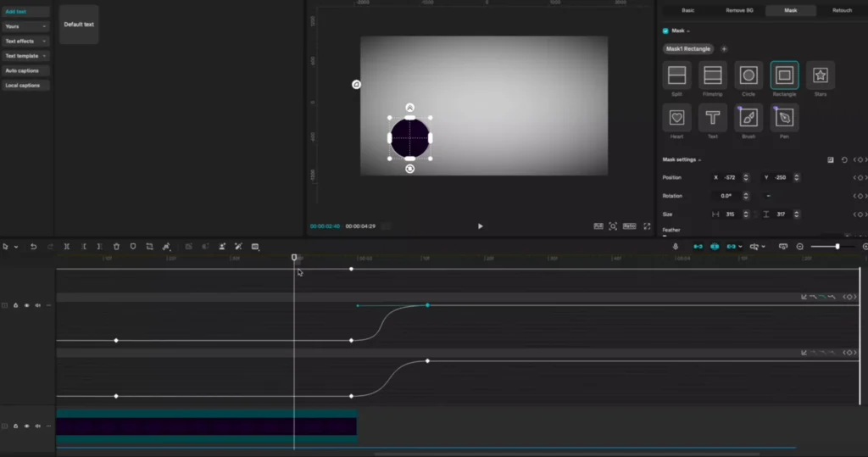Open the Retouch tab
868x457 pixels.
(x=842, y=10)
